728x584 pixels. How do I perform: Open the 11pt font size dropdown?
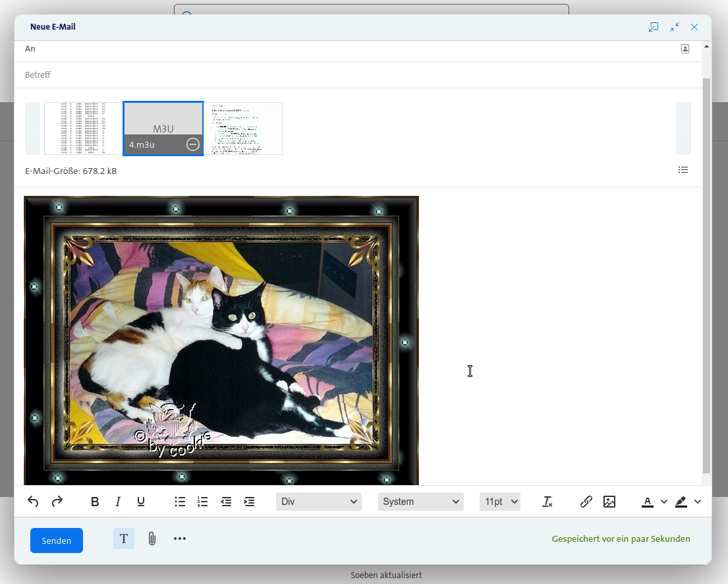coord(500,502)
